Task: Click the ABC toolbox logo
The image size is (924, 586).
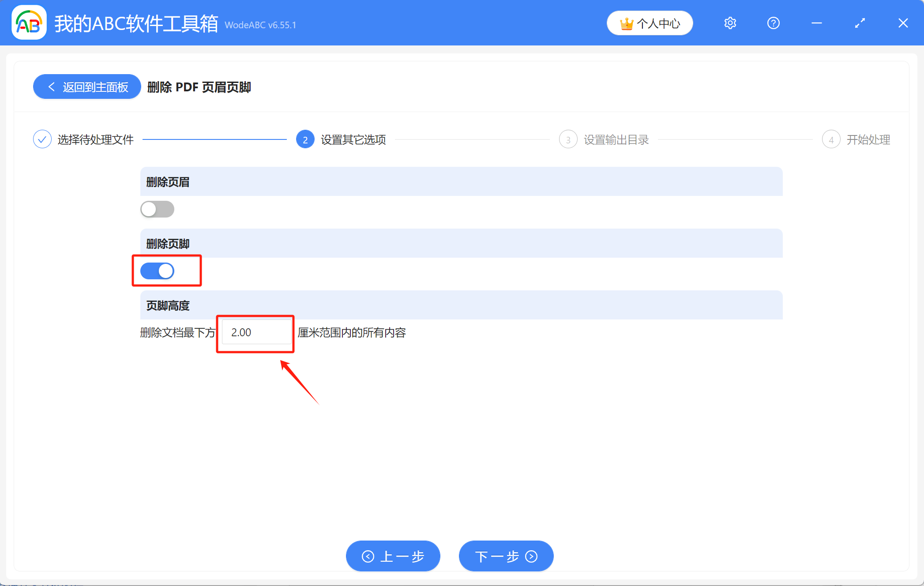Action: tap(28, 23)
